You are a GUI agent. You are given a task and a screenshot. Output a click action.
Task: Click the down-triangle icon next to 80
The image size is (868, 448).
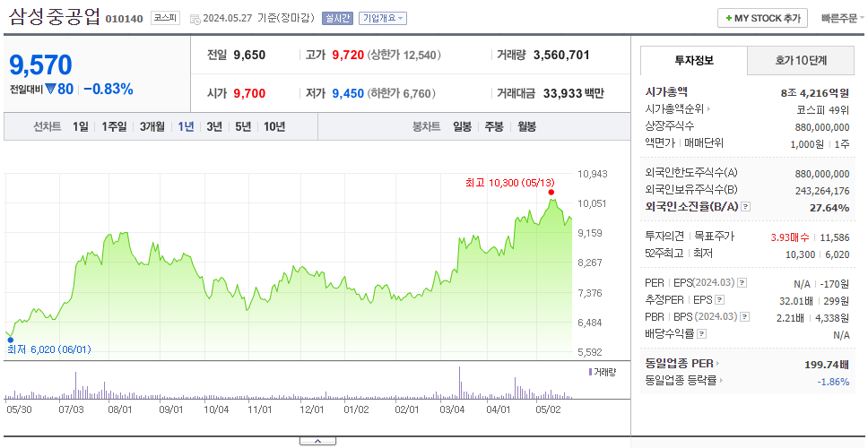pos(50,89)
